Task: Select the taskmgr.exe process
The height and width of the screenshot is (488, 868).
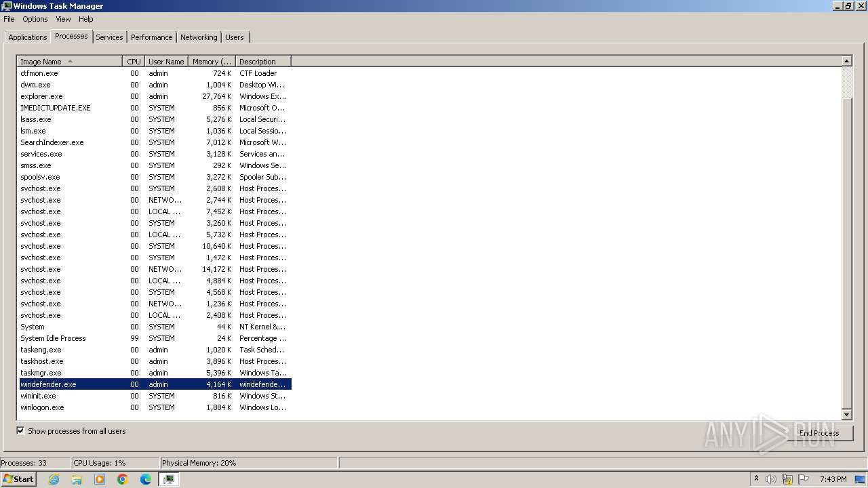Action: [155, 373]
